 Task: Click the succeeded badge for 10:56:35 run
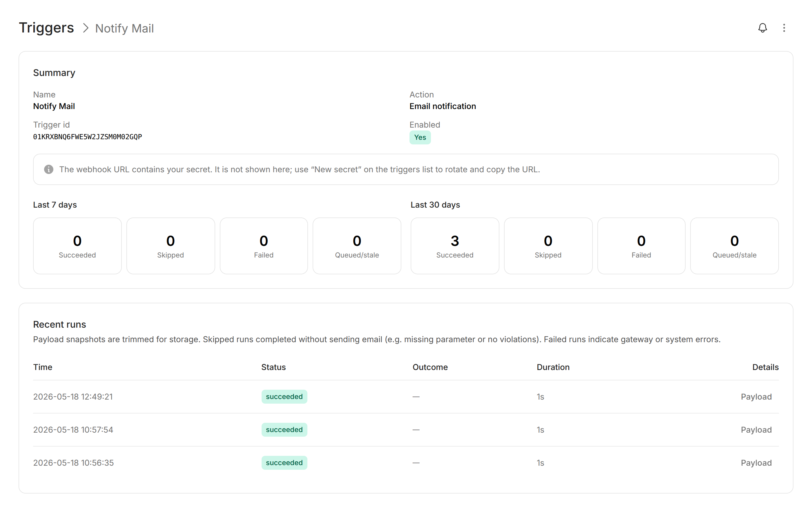(x=284, y=462)
